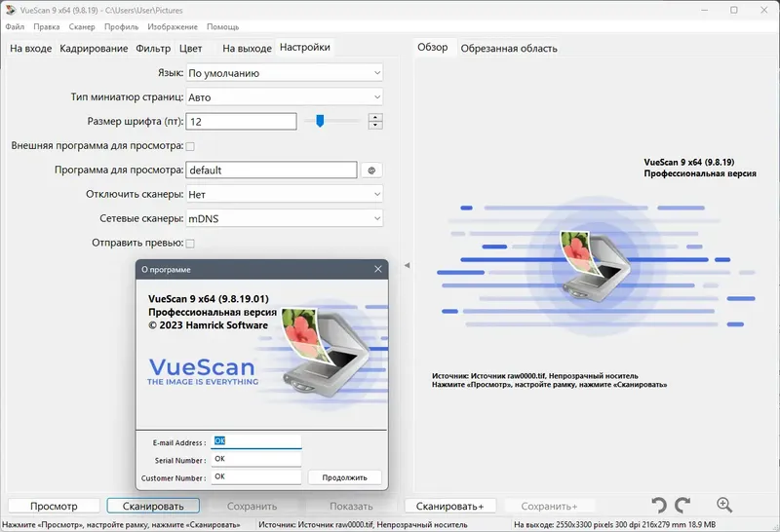Click the Показать button
Viewport: 780px width, 532px height.
(351, 506)
